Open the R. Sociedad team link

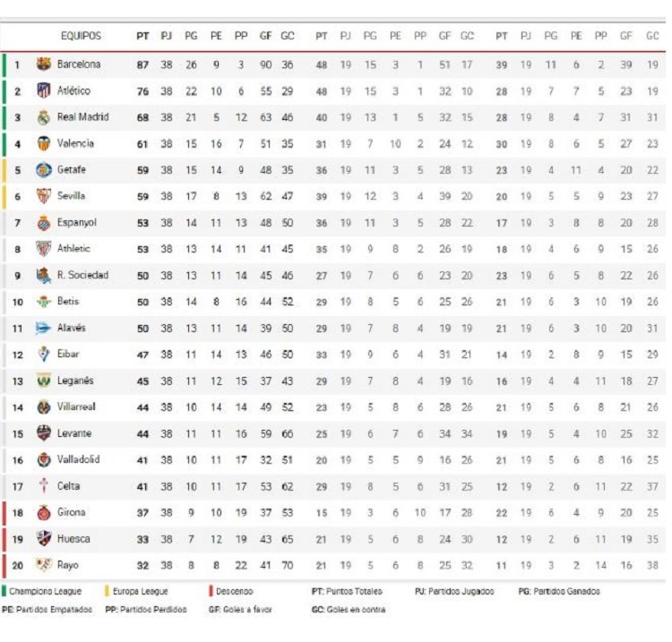click(x=82, y=275)
